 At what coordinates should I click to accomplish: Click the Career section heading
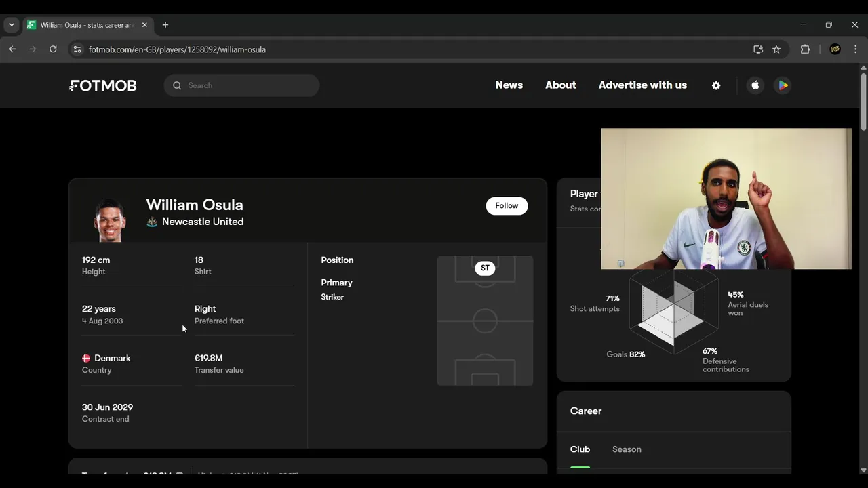586,411
